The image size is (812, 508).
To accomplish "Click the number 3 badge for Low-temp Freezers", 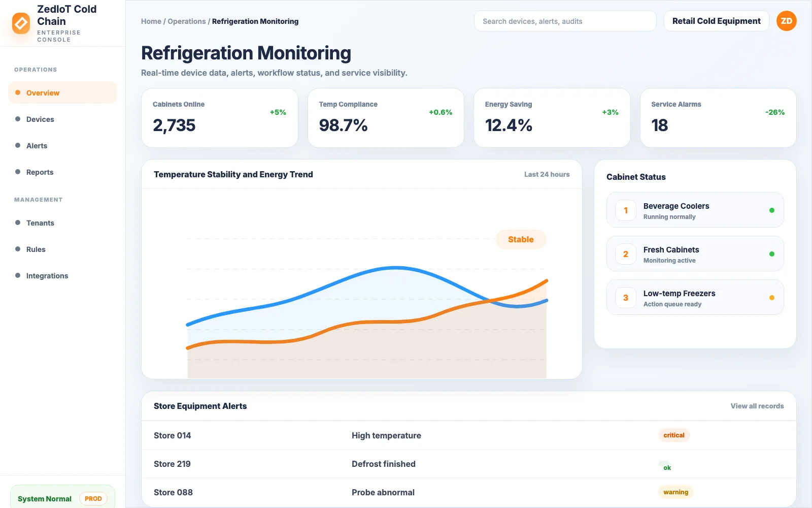I will pyautogui.click(x=626, y=298).
